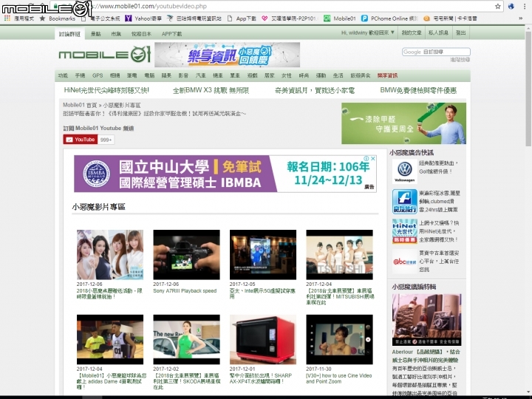Image resolution: width=532 pixels, height=399 pixels.
Task: Open the red highlighted category at end
Action: [x=387, y=75]
